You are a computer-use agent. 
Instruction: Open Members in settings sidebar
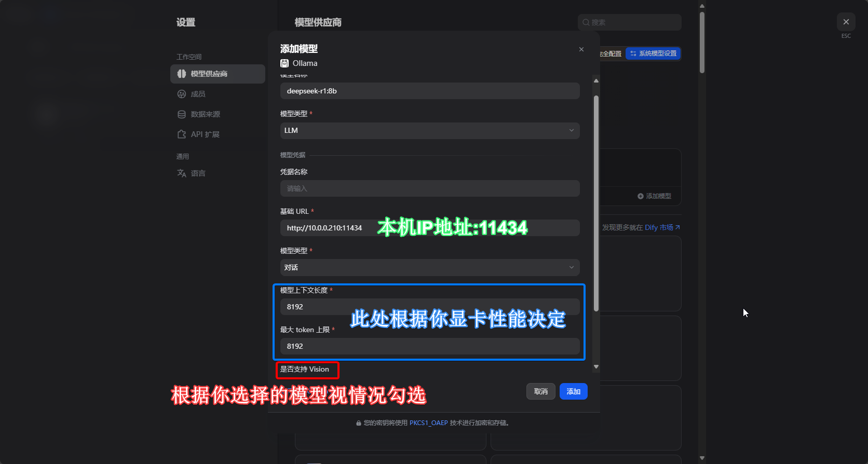(197, 94)
